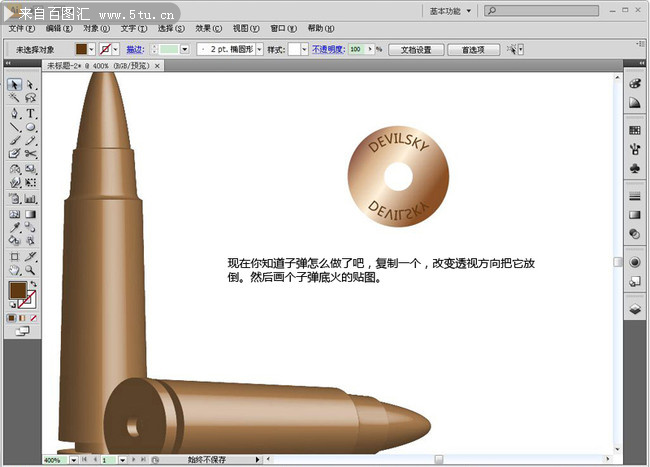Switch toolbox paint mode to Gradient
The height and width of the screenshot is (467, 650).
point(23,317)
